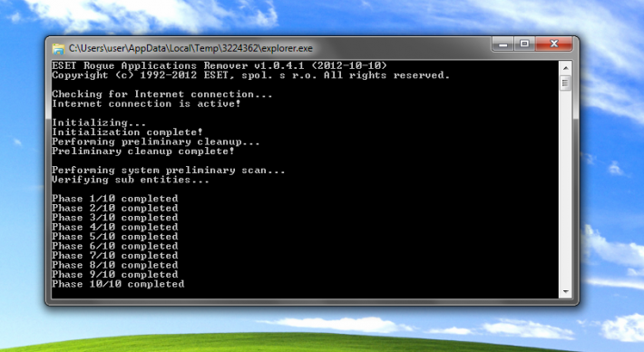Click the scrollbar down arrow

pyautogui.click(x=566, y=291)
